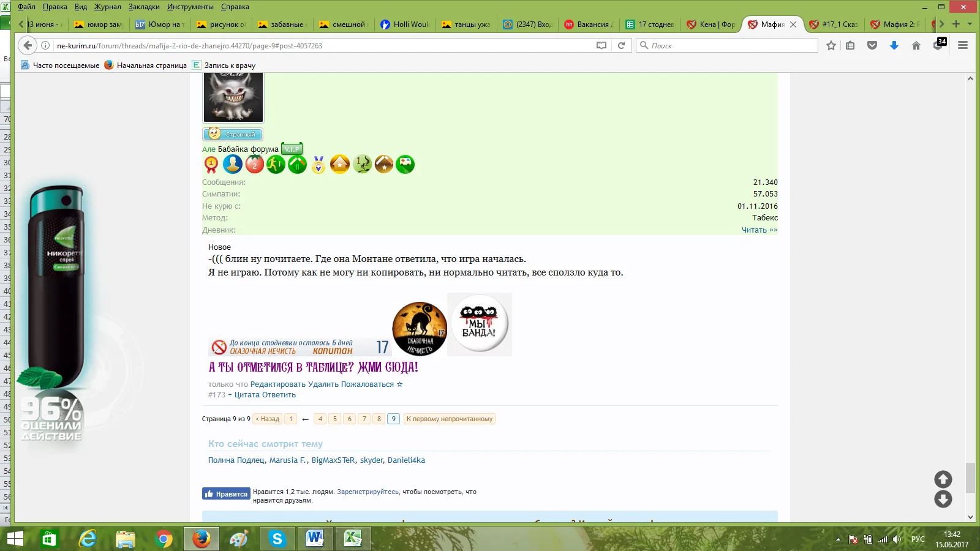Click the blue user silhouette badge
The width and height of the screenshot is (980, 551).
(233, 163)
